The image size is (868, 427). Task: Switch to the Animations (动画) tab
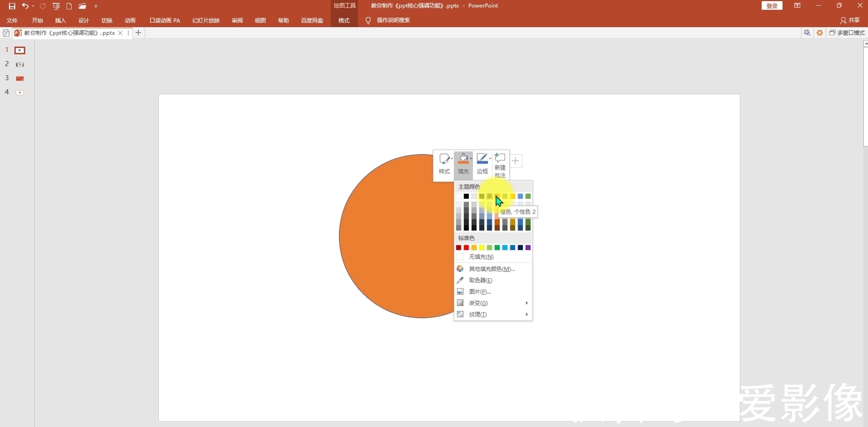(x=130, y=20)
